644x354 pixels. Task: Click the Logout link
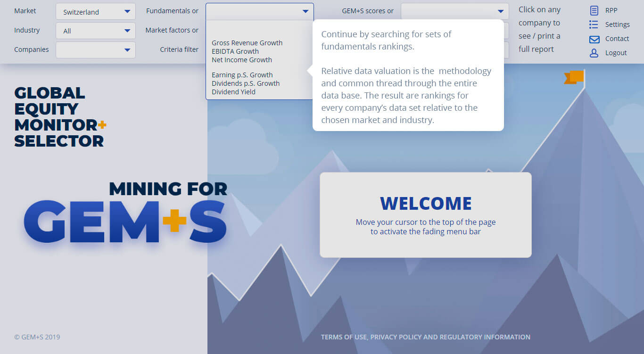coord(616,53)
